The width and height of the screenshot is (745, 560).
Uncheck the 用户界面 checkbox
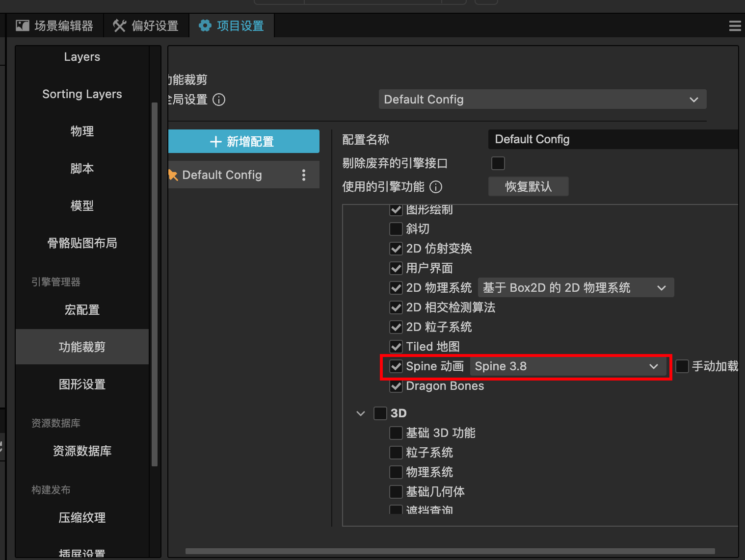point(396,268)
